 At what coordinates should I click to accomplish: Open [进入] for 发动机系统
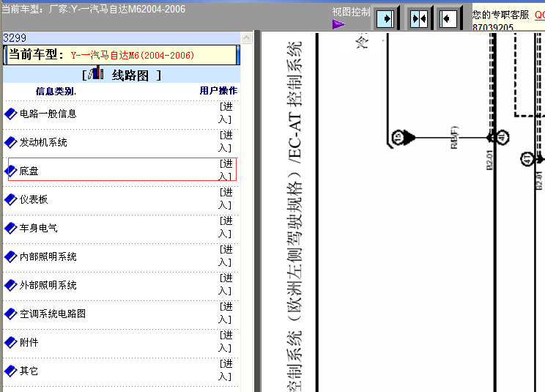226,141
